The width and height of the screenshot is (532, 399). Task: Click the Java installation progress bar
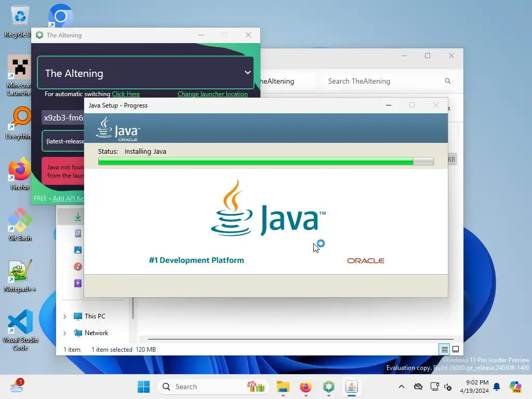[265, 161]
